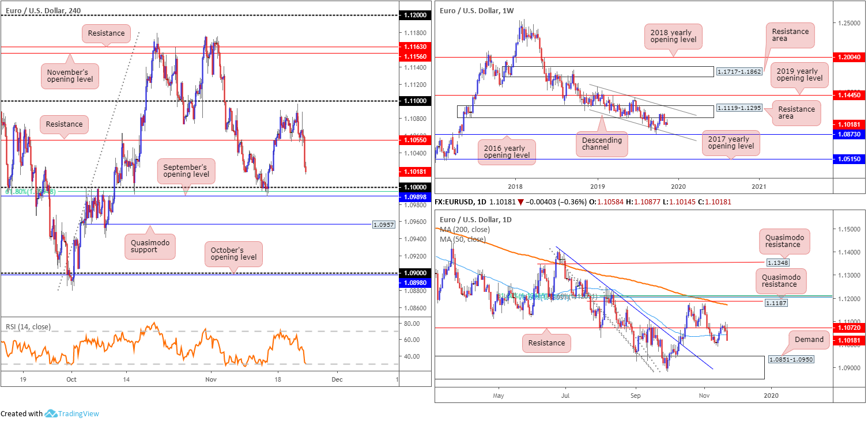Click the '2016 yearly opening level' callout
The height and width of the screenshot is (422, 868).
click(507, 153)
